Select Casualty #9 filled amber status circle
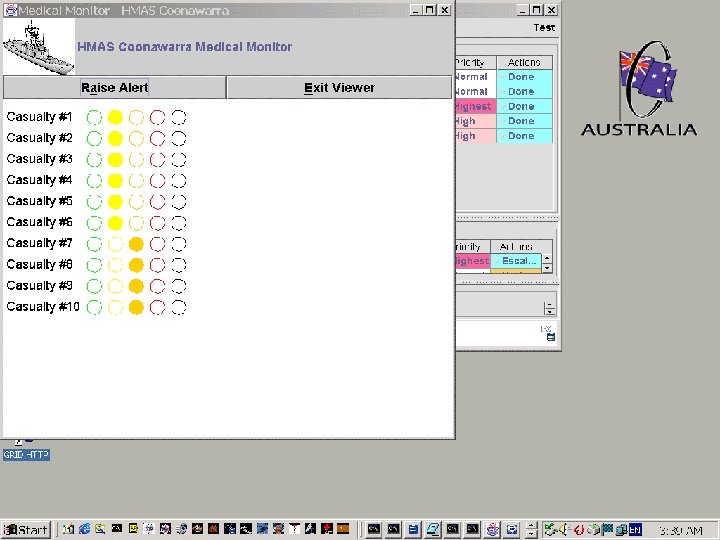 tap(136, 286)
